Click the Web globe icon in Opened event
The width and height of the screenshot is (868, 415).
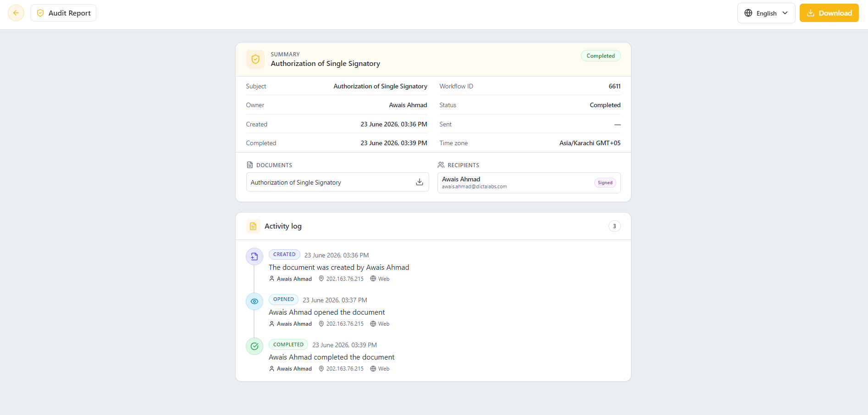pos(373,323)
